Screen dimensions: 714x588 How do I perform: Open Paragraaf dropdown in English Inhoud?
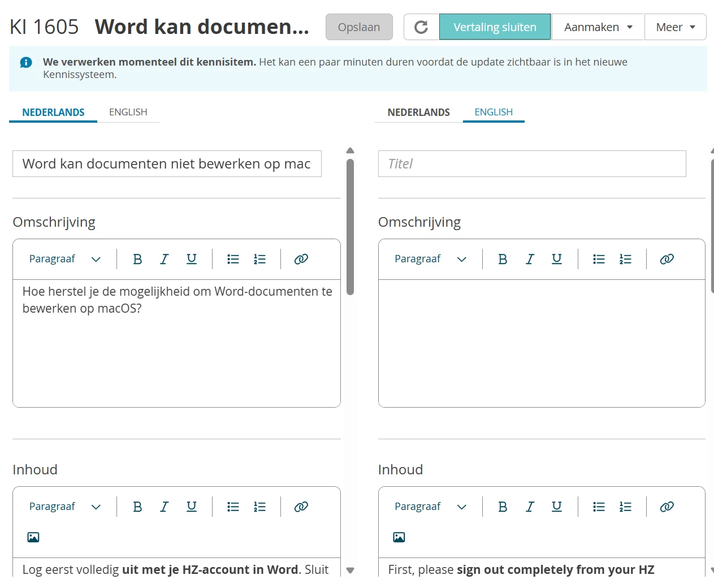click(431, 507)
